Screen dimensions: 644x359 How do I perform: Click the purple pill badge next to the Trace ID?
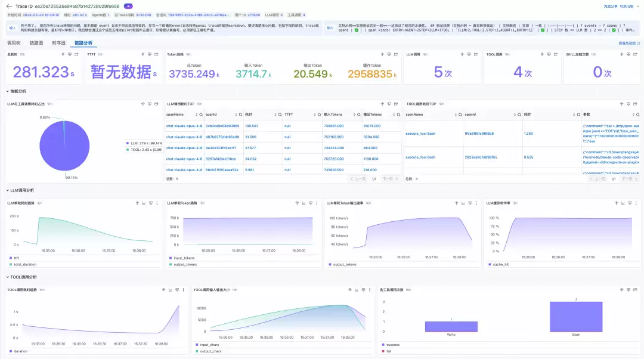click(128, 6)
